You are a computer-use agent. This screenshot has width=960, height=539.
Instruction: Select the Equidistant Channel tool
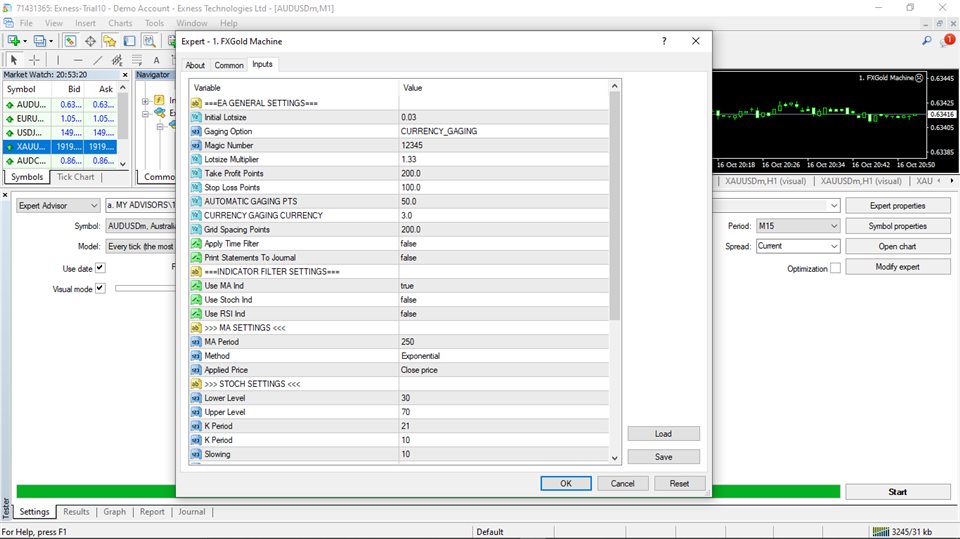click(117, 59)
